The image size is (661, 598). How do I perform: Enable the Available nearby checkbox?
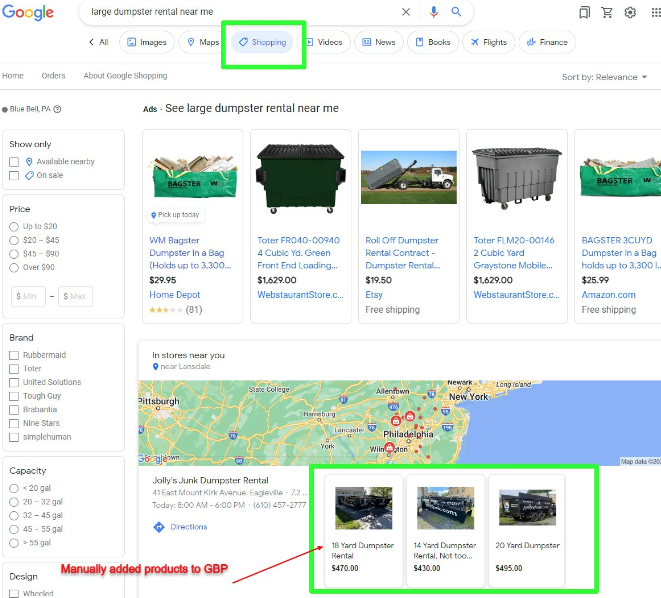14,162
